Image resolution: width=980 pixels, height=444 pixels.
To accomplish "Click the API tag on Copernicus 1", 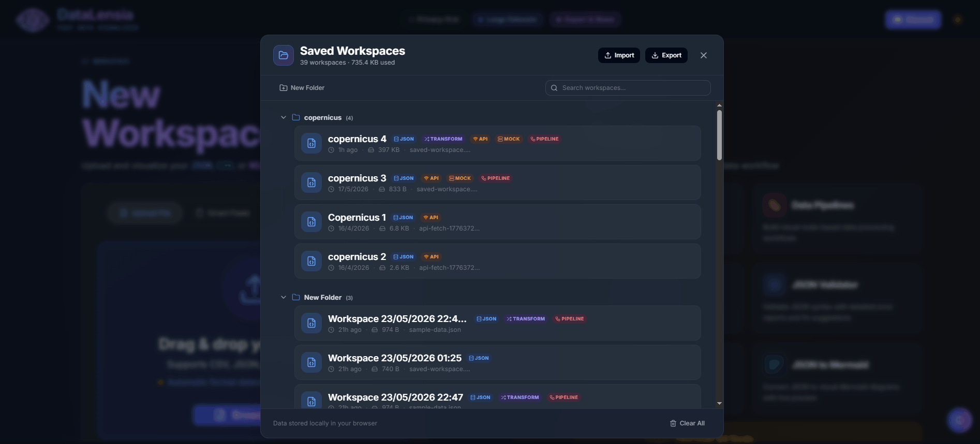I will tap(431, 218).
